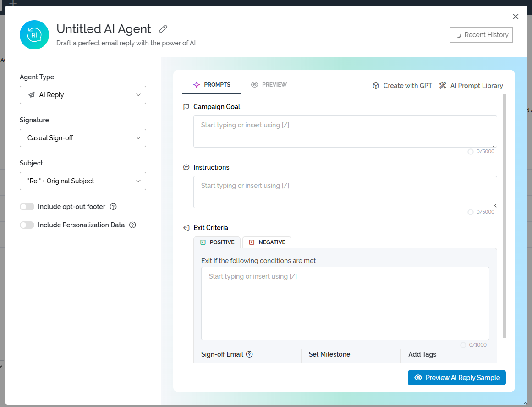The width and height of the screenshot is (532, 407).
Task: Click exit conditions 0/1000 counter circle
Action: [463, 345]
